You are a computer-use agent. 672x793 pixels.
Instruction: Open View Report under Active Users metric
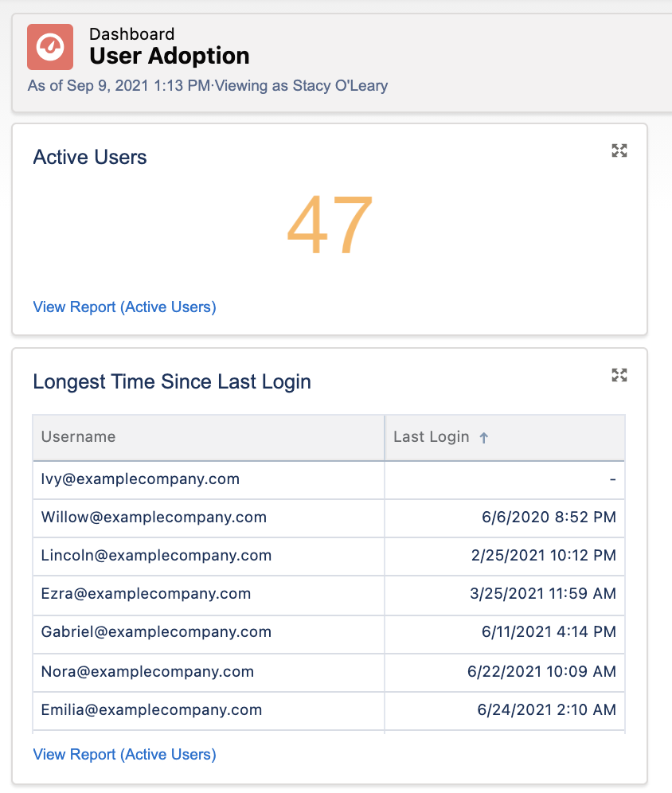(x=124, y=307)
